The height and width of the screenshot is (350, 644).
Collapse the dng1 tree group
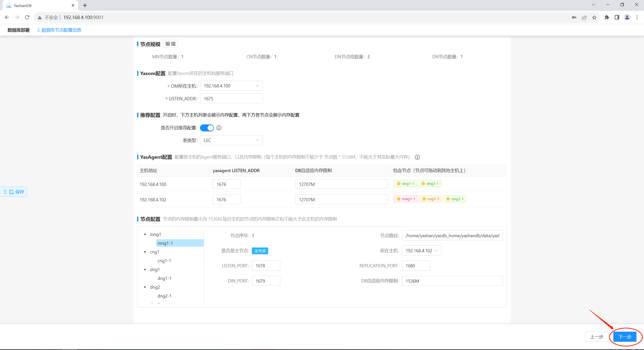[145, 270]
